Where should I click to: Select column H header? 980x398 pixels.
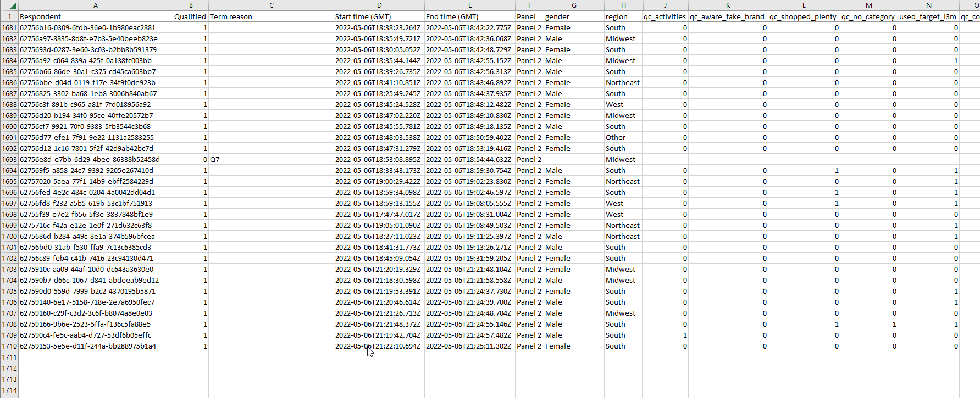coord(623,5)
